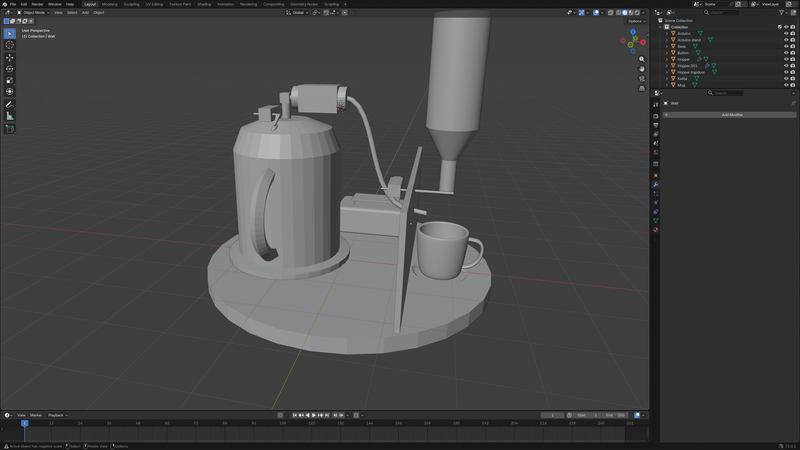
Task: Activate the Scale tool
Action: pyautogui.click(x=10, y=80)
